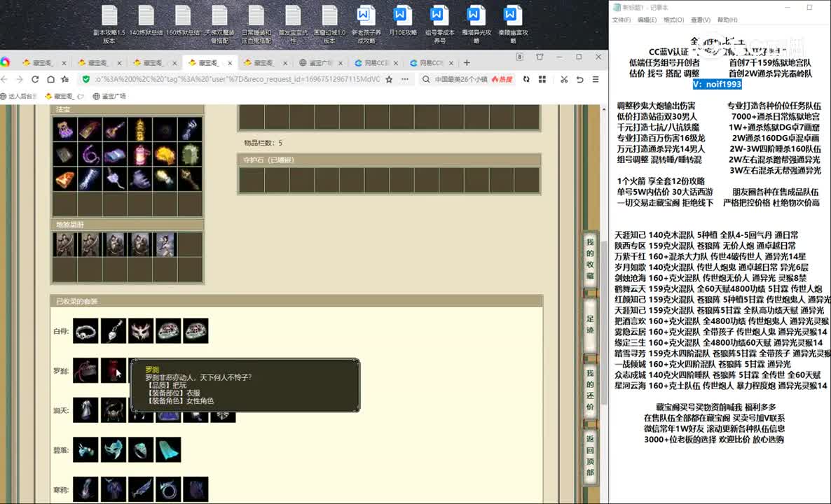Open 编辑(E) menu in Notepad

click(x=647, y=20)
